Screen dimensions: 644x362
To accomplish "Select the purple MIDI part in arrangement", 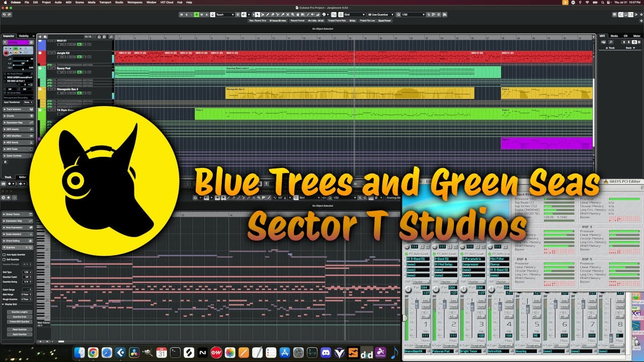I will [x=546, y=143].
